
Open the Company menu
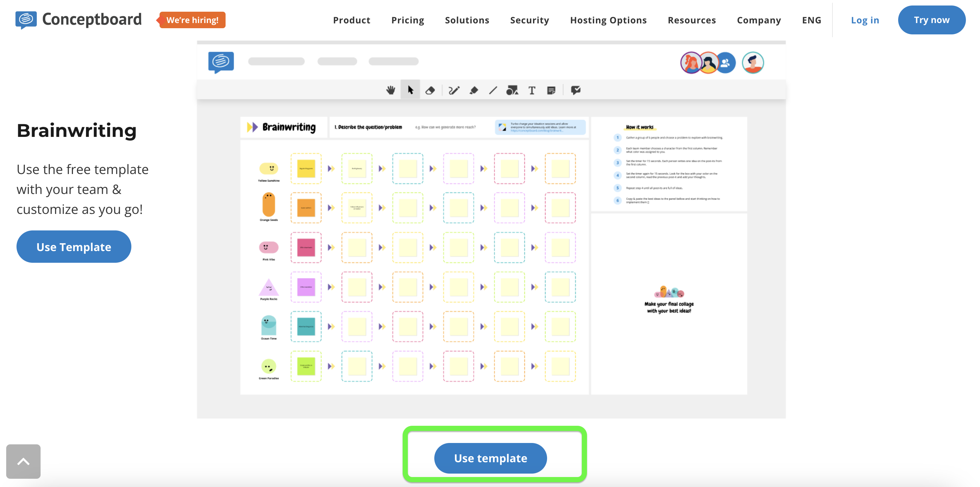click(x=759, y=20)
